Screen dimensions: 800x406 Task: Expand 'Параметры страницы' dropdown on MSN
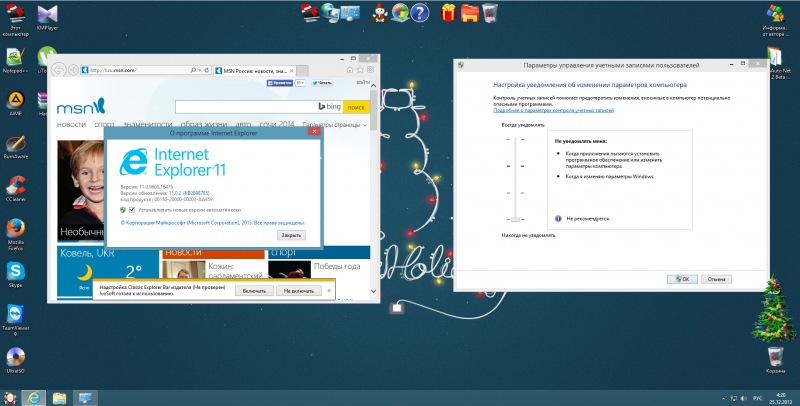click(335, 124)
